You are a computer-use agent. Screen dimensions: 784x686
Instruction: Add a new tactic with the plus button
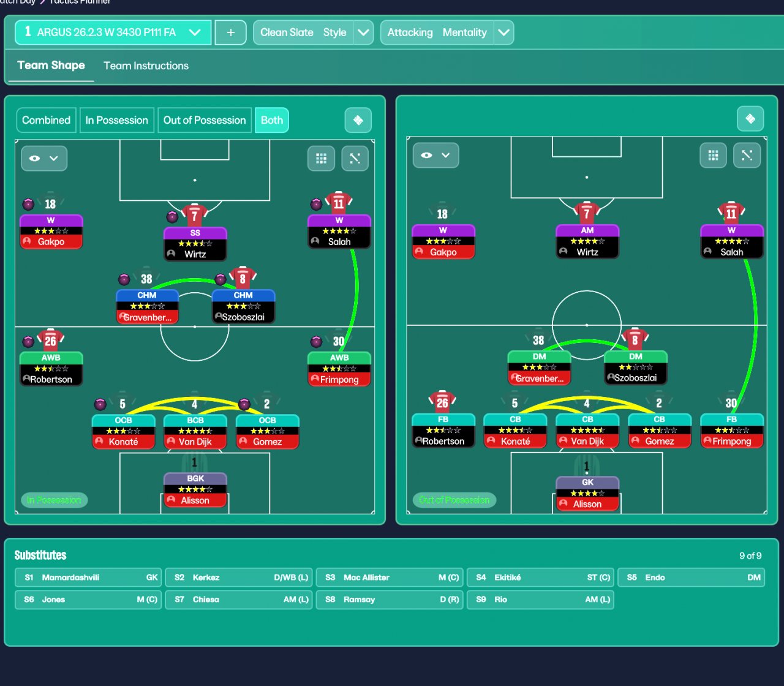tap(230, 32)
